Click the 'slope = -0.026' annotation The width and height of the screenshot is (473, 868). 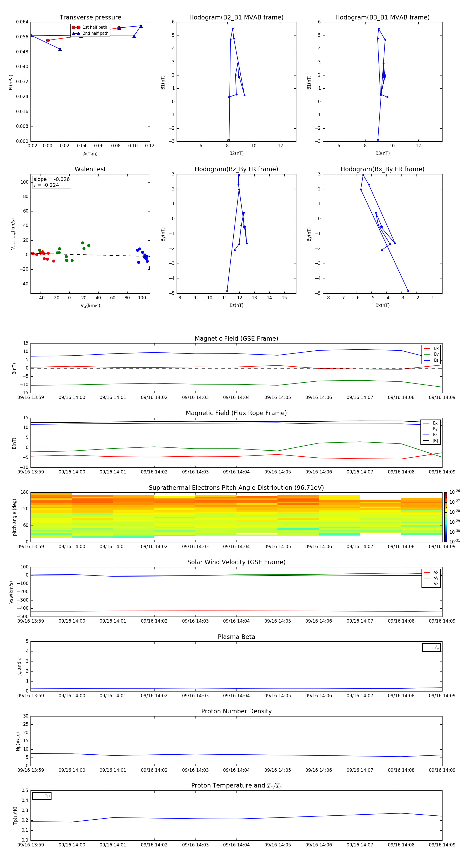(x=52, y=179)
